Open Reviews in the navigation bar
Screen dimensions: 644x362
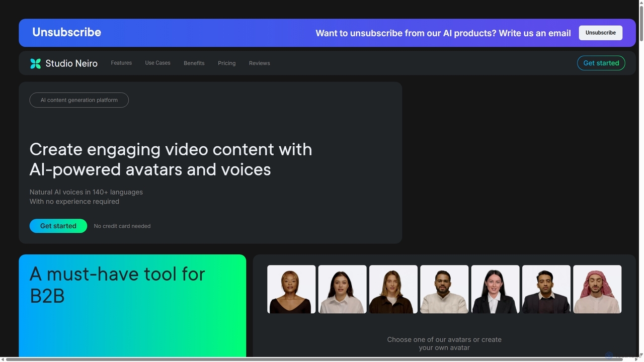point(260,63)
